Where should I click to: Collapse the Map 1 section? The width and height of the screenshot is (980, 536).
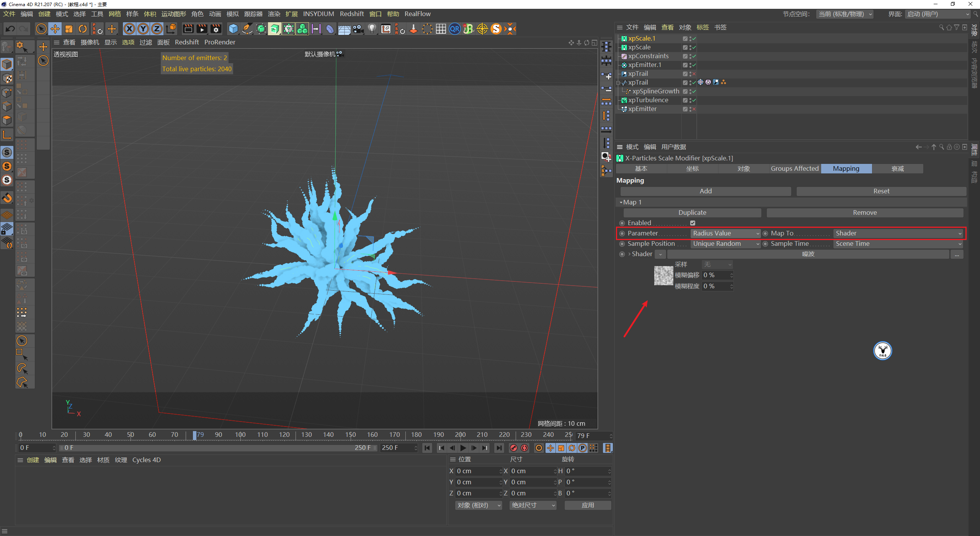(621, 202)
